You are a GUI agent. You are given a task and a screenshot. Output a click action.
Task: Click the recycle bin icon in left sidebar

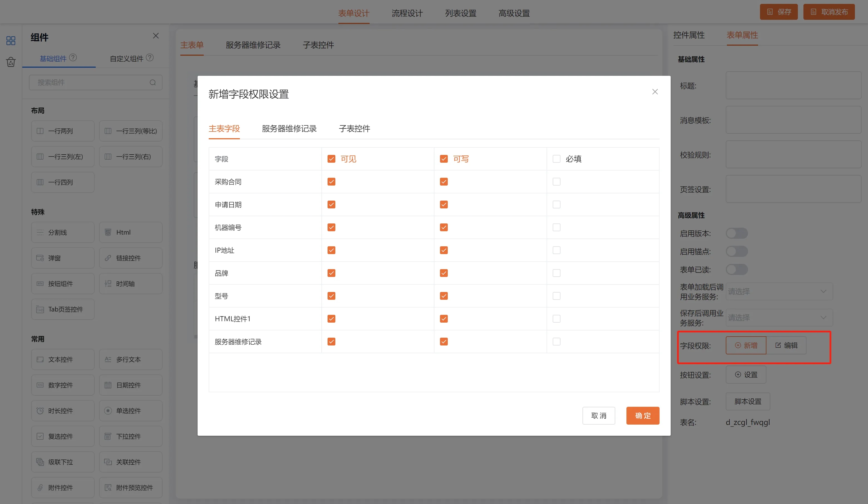[x=11, y=62]
